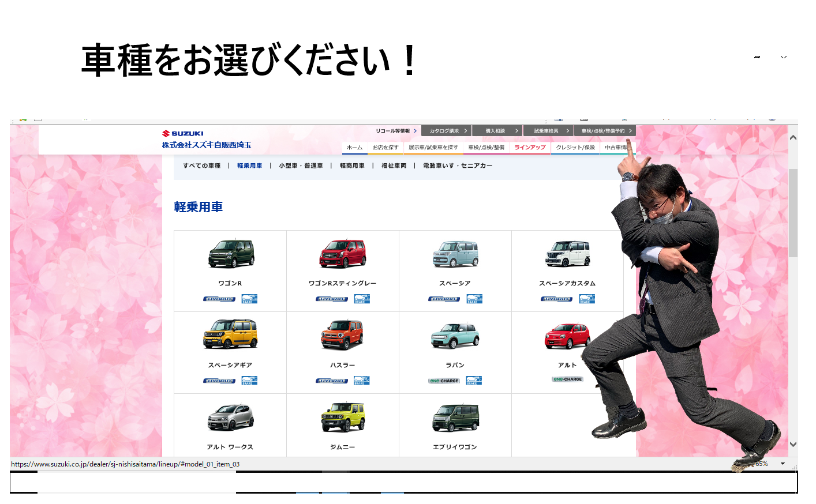Click HYBRID badge under ワゴンR
Viewport: 816px width, 504px height.
(219, 299)
